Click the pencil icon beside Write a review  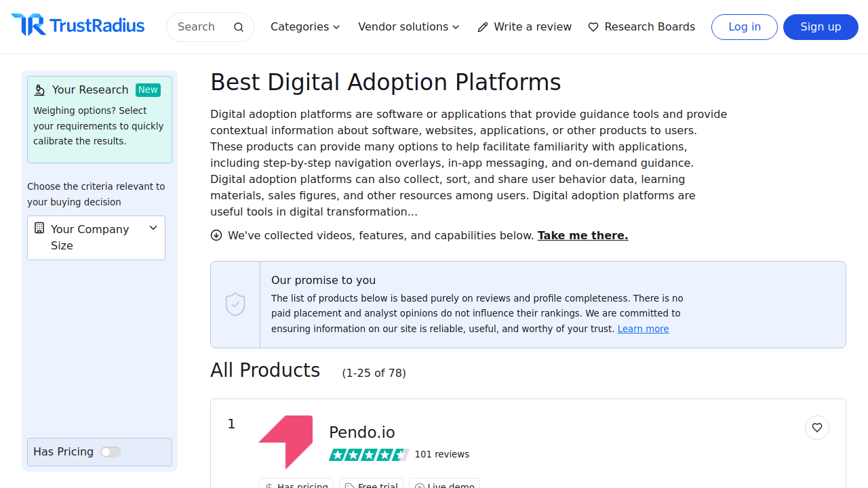(483, 27)
